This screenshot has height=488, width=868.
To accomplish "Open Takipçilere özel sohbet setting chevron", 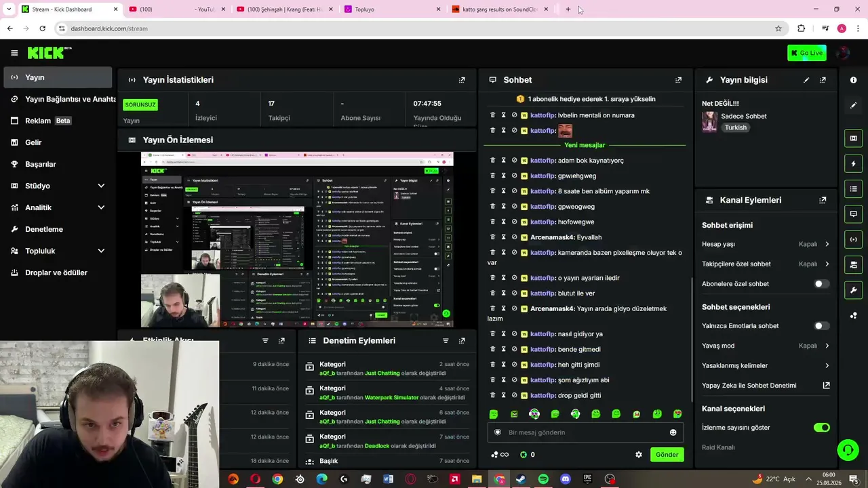I will pos(827,264).
